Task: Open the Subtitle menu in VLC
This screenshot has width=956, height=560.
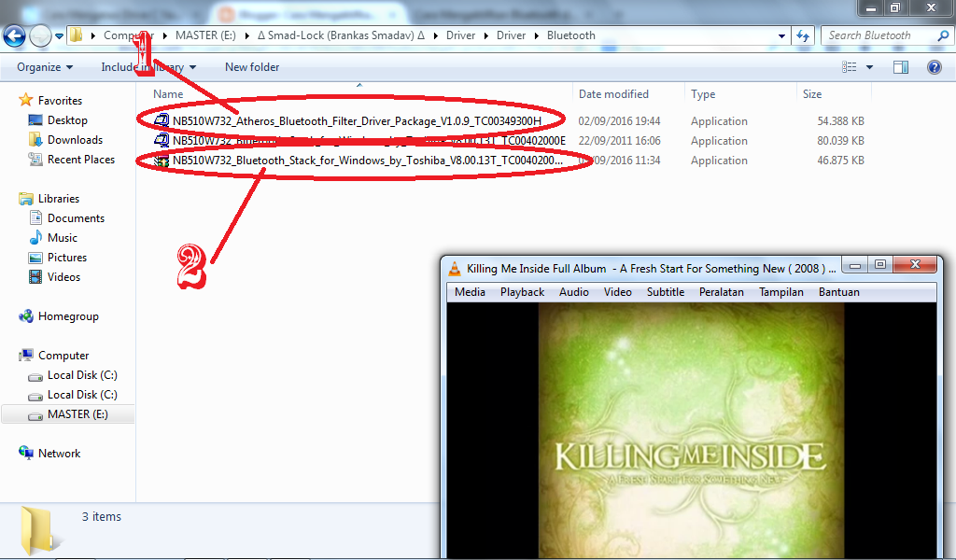Action: coord(666,292)
